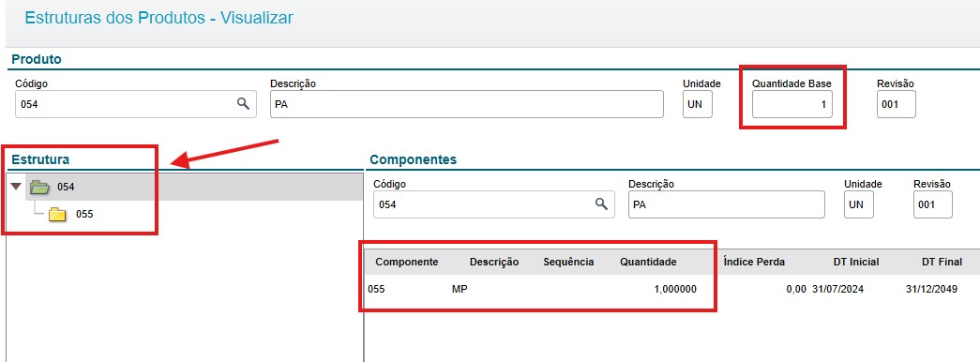Click the Produto Unidade field UN
980x362 pixels.
(697, 104)
